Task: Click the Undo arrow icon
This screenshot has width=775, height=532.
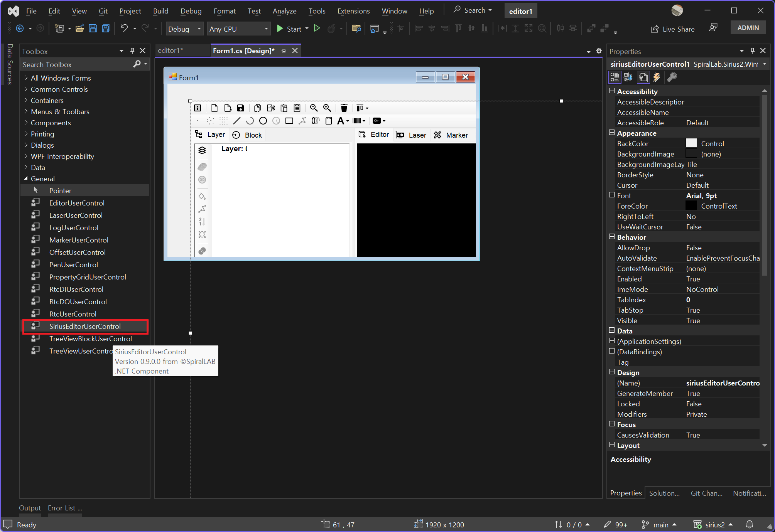Action: click(124, 29)
